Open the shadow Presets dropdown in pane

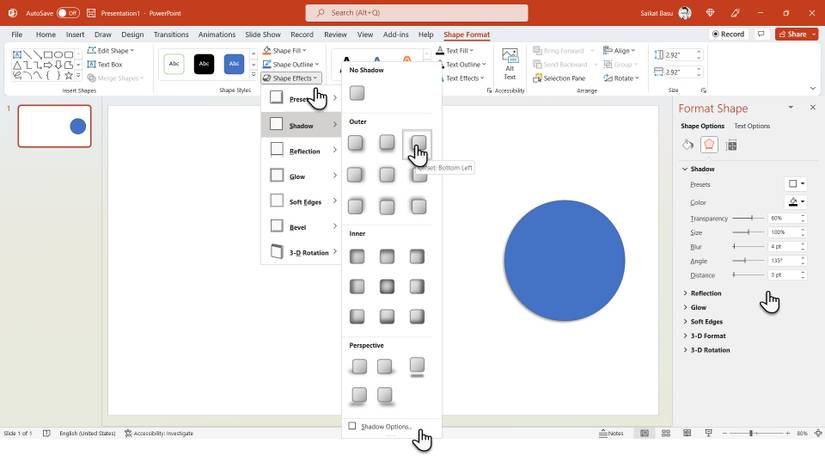(x=796, y=184)
